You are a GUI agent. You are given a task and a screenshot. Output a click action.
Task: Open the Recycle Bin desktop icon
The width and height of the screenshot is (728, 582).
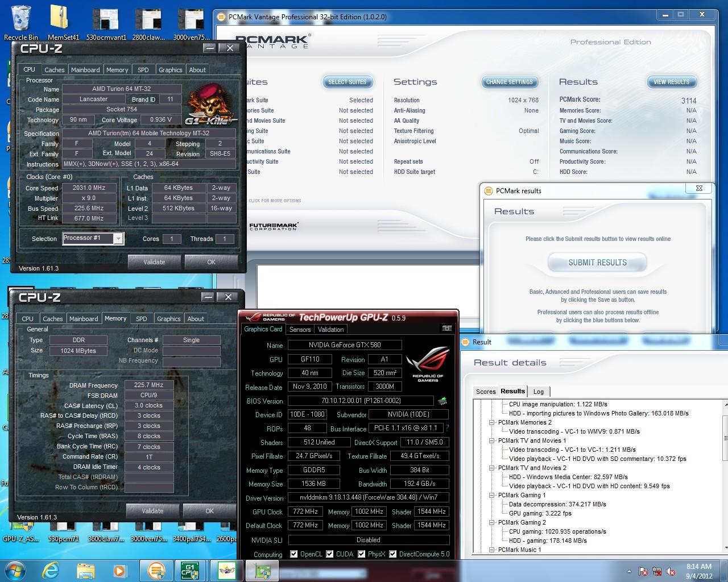[20, 23]
